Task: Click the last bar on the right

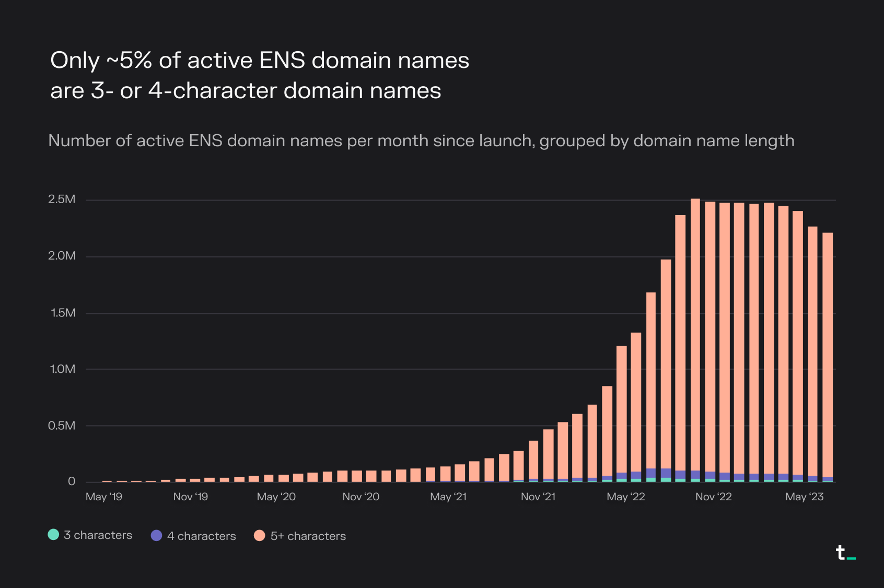Action: click(x=828, y=357)
